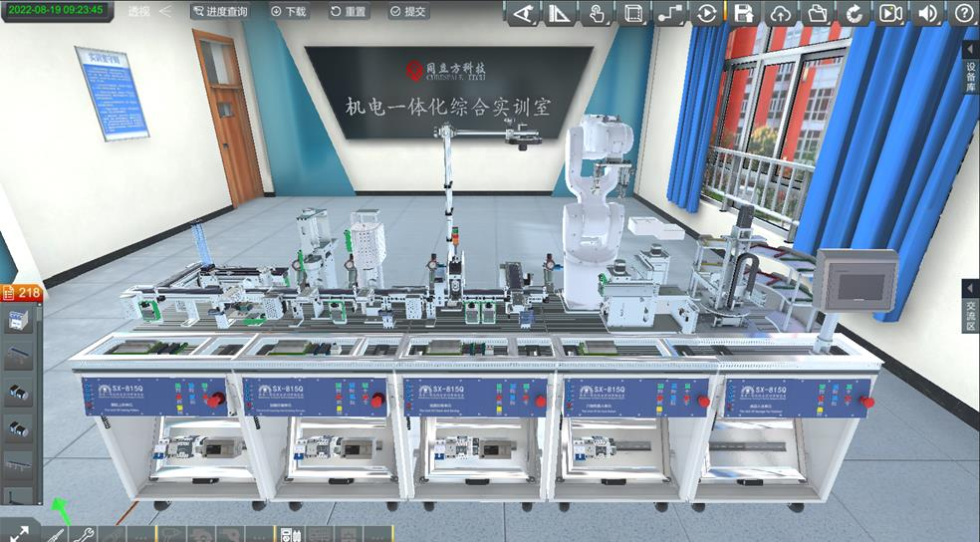Expand the 交流区 discussion panel

click(x=971, y=305)
